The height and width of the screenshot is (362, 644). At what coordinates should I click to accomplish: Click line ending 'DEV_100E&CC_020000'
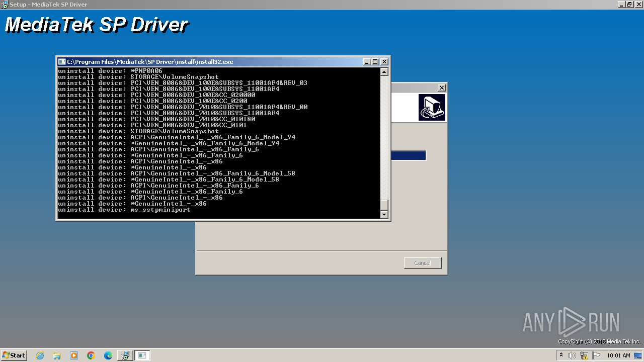(156, 95)
